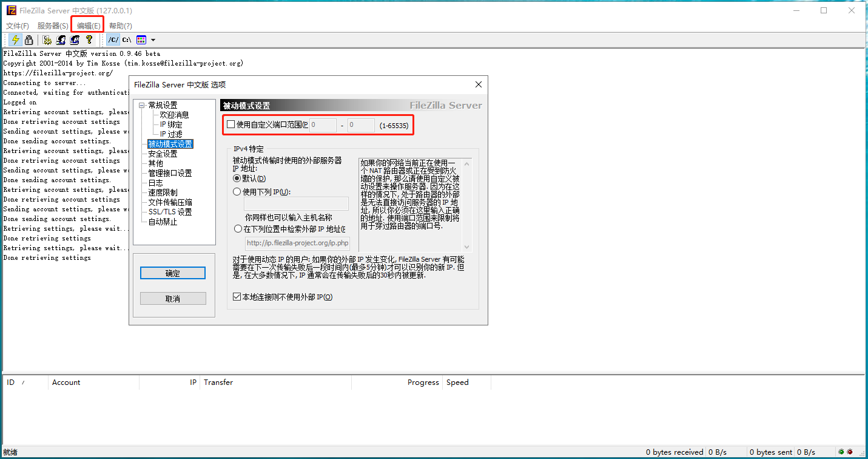Sort connections by ID column header
The width and height of the screenshot is (868, 459).
coord(25,382)
